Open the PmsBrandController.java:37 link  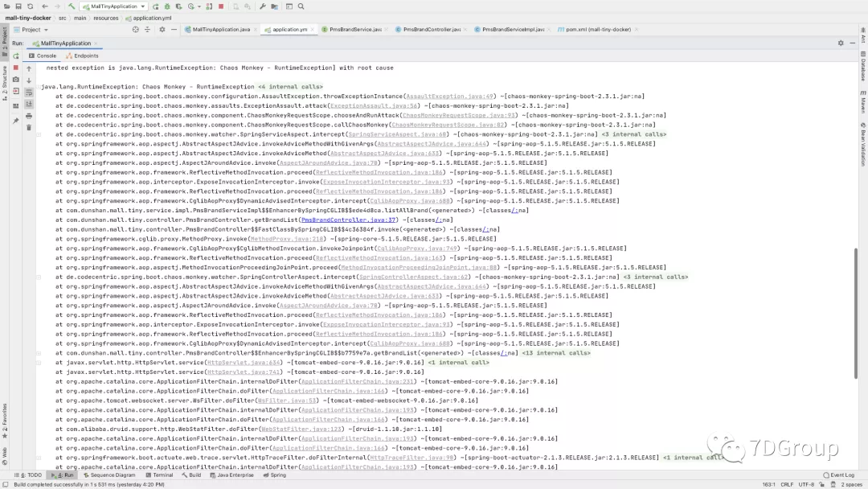click(x=348, y=220)
